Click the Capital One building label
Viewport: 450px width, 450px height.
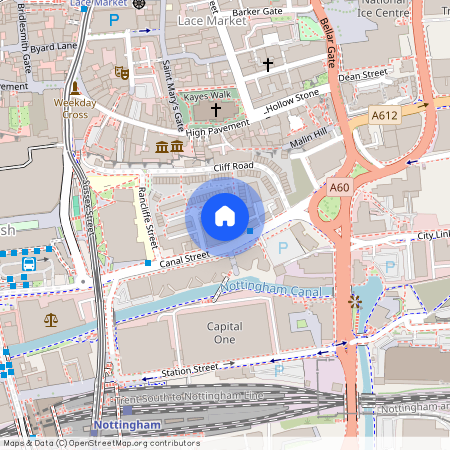point(225,333)
